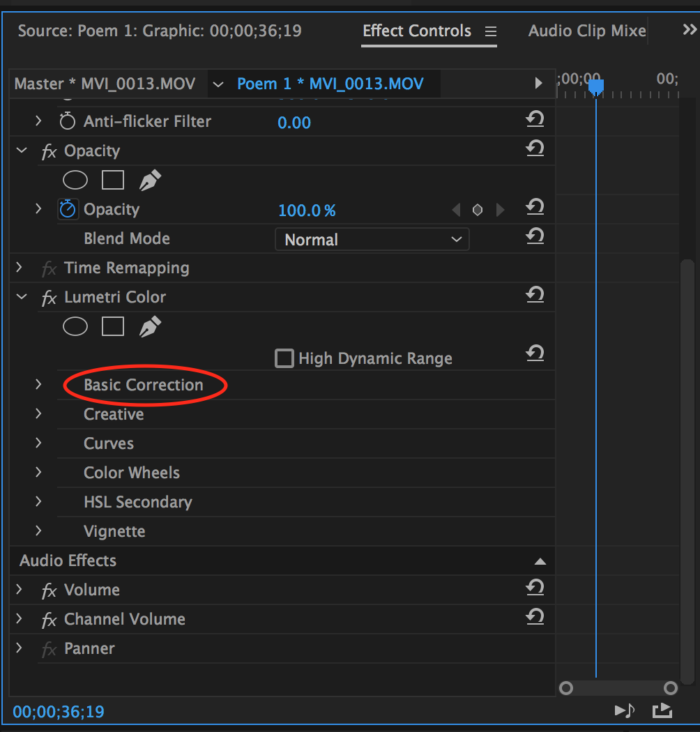Toggle the Opacity stopwatch animation
The height and width of the screenshot is (732, 700).
68,209
